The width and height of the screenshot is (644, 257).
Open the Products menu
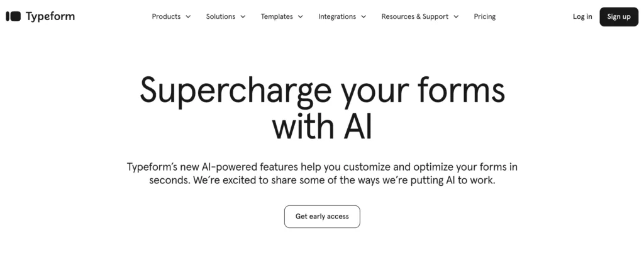pyautogui.click(x=166, y=16)
